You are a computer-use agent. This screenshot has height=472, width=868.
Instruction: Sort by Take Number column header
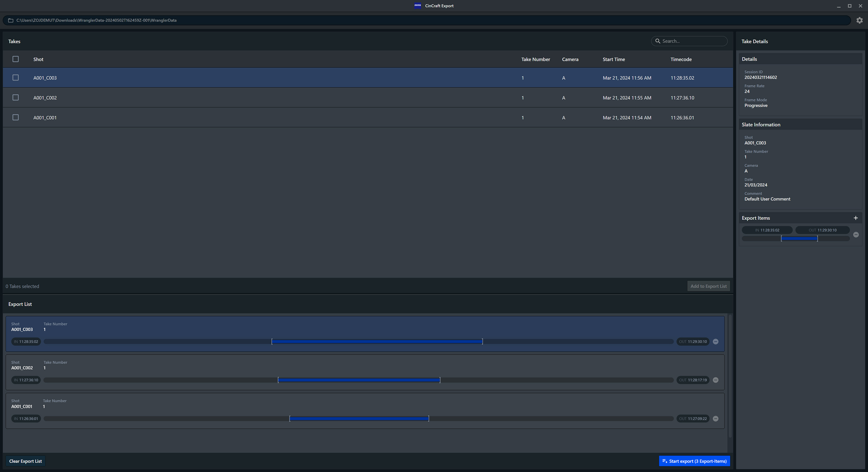pos(536,59)
